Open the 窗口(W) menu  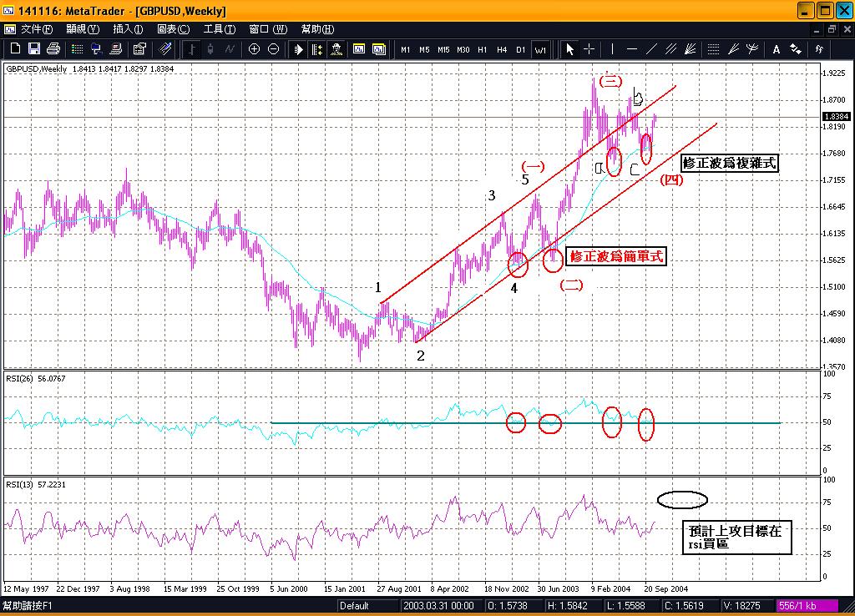[x=268, y=29]
